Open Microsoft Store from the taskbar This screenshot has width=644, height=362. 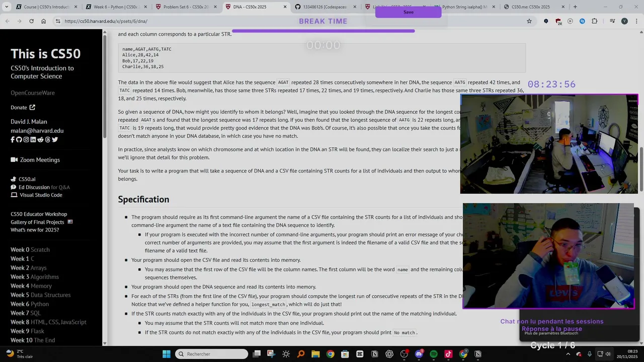[x=345, y=354]
